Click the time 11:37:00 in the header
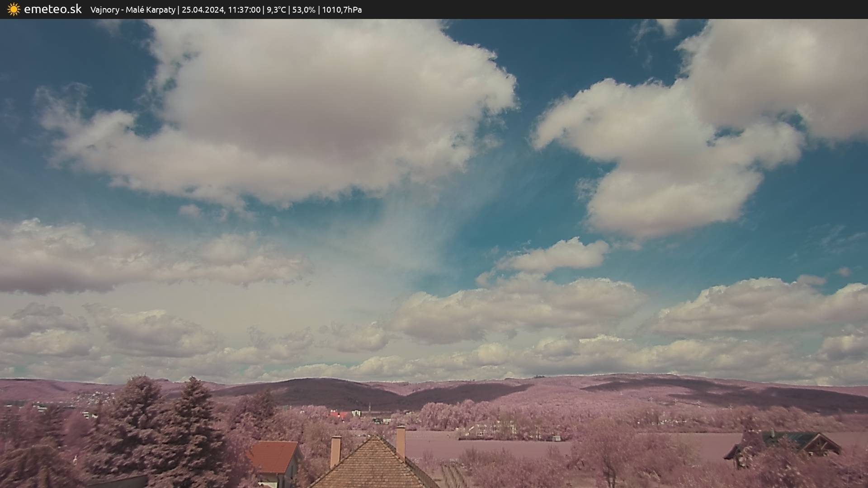Viewport: 868px width, 488px height. pyautogui.click(x=244, y=10)
